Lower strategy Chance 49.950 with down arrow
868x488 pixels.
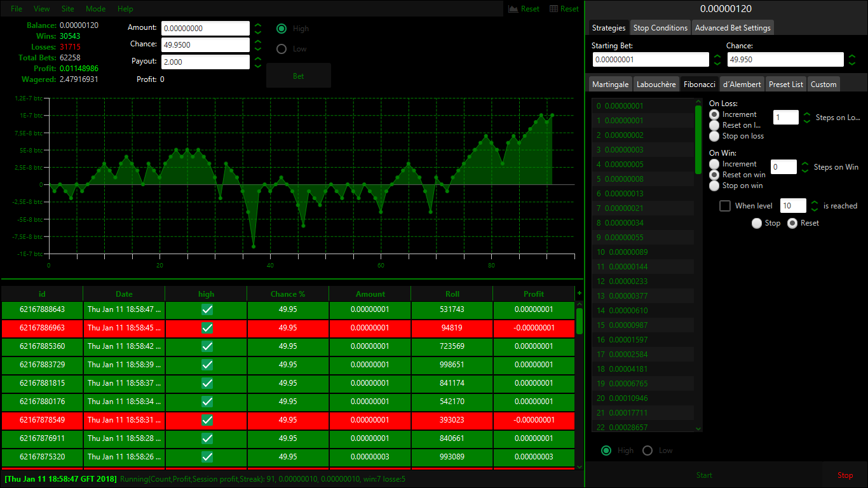coord(852,63)
